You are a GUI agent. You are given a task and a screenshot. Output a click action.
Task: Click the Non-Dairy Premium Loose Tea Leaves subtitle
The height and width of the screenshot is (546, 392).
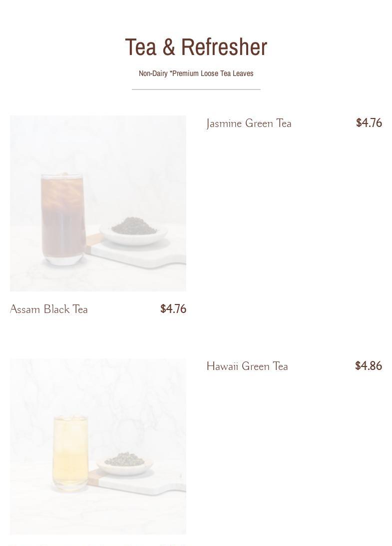[x=196, y=73]
